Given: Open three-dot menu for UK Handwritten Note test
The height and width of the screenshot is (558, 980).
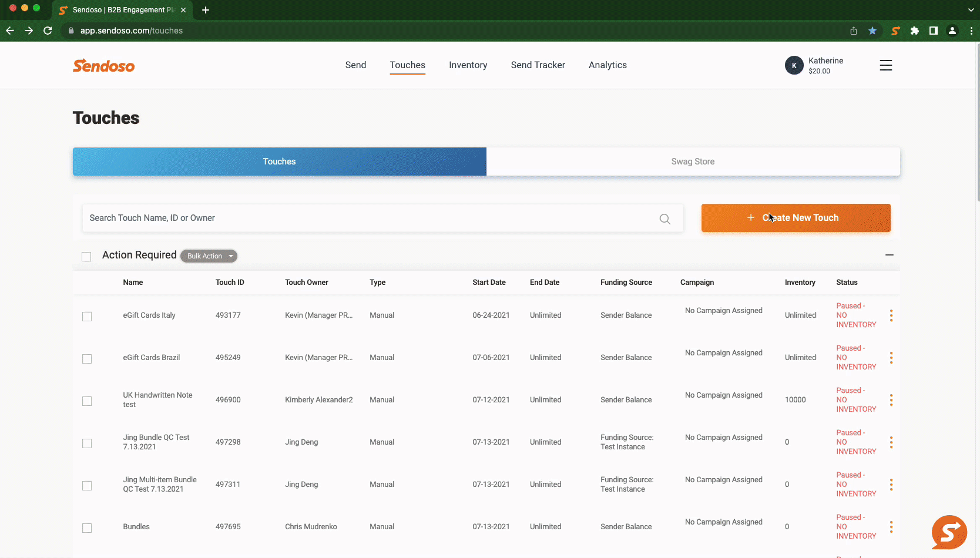Looking at the screenshot, I should (x=891, y=400).
